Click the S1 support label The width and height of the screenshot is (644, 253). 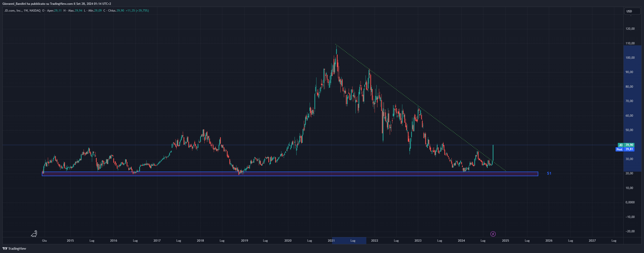pos(549,173)
